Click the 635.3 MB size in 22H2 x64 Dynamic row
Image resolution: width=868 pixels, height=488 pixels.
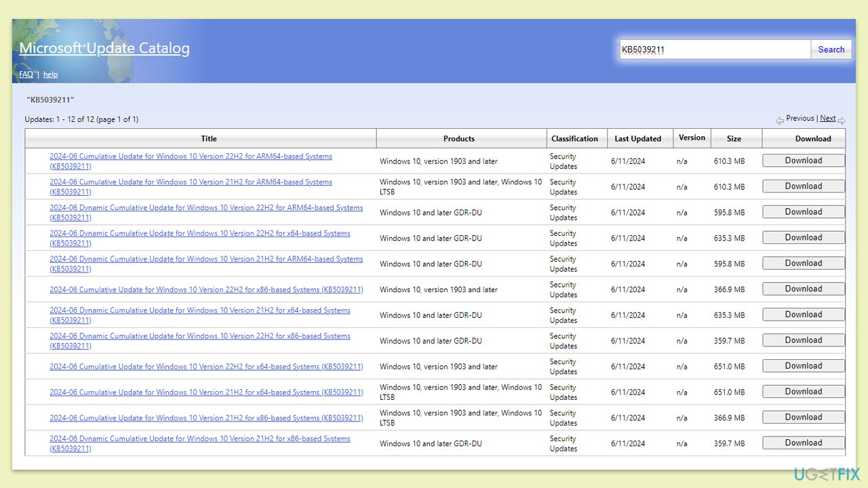point(729,239)
